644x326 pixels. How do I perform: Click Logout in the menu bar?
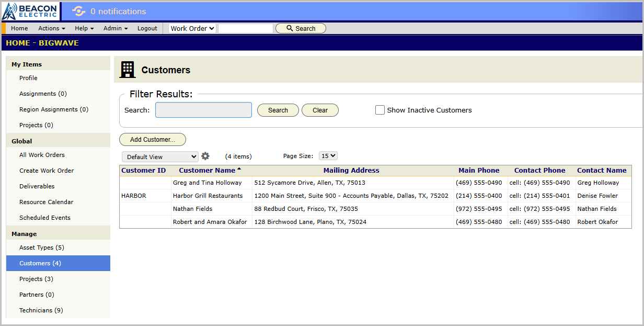coord(147,28)
